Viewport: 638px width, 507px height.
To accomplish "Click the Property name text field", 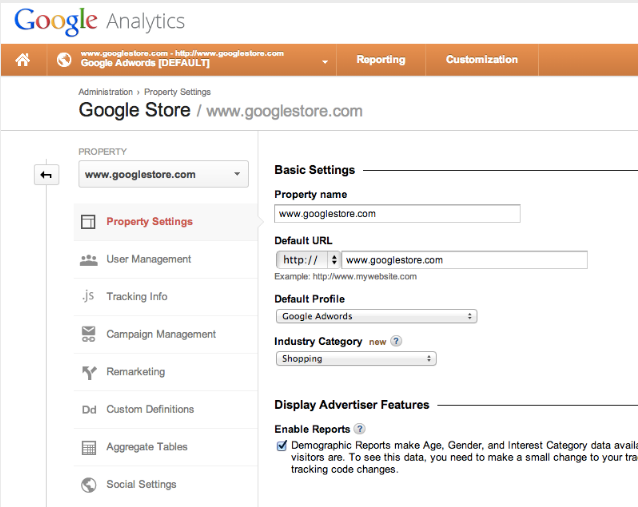I will [397, 213].
